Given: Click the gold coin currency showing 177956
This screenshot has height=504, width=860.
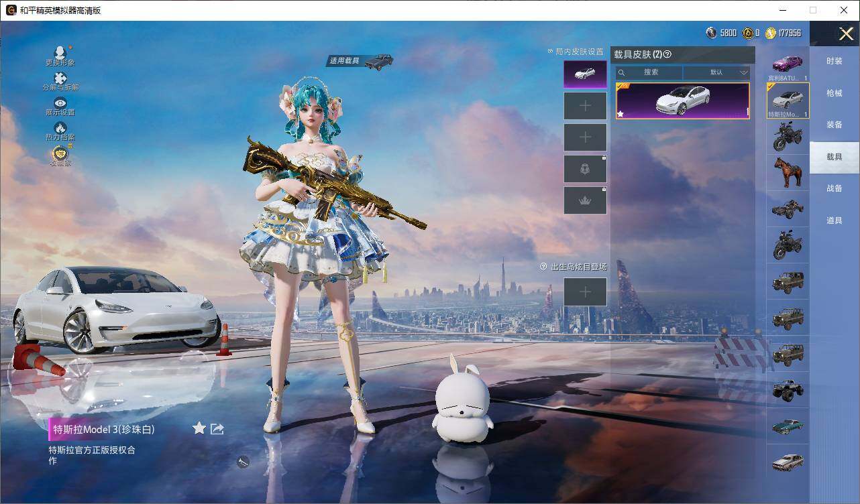Looking at the screenshot, I should [x=771, y=33].
